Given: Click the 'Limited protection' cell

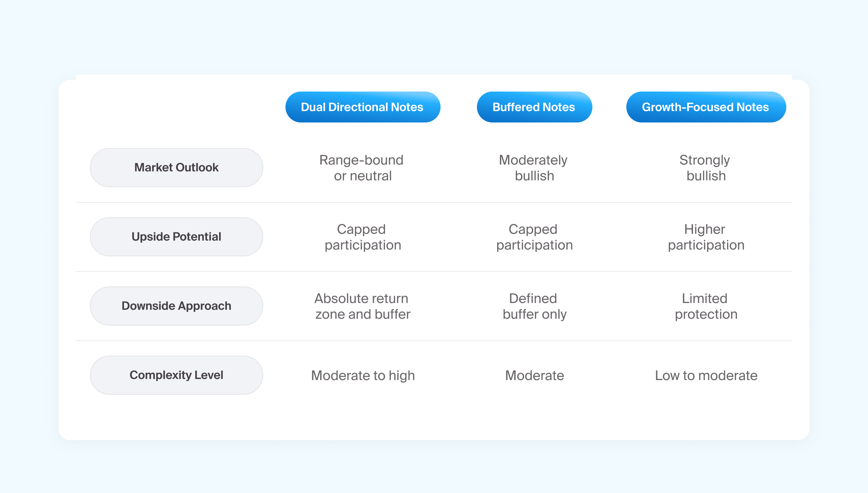Looking at the screenshot, I should pyautogui.click(x=706, y=306).
